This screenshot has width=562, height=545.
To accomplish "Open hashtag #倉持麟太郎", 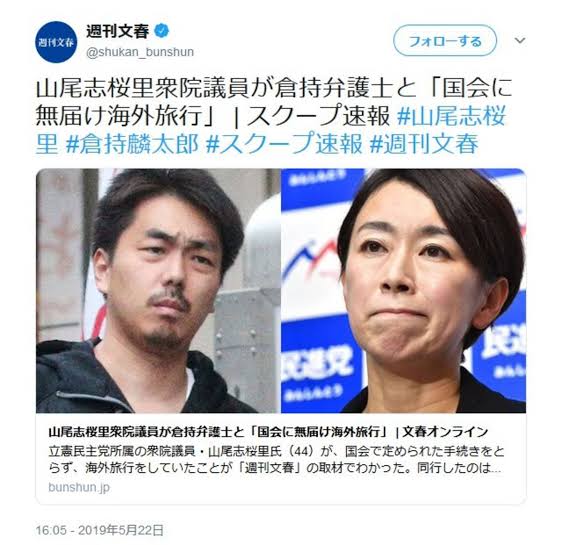I will pos(132,144).
